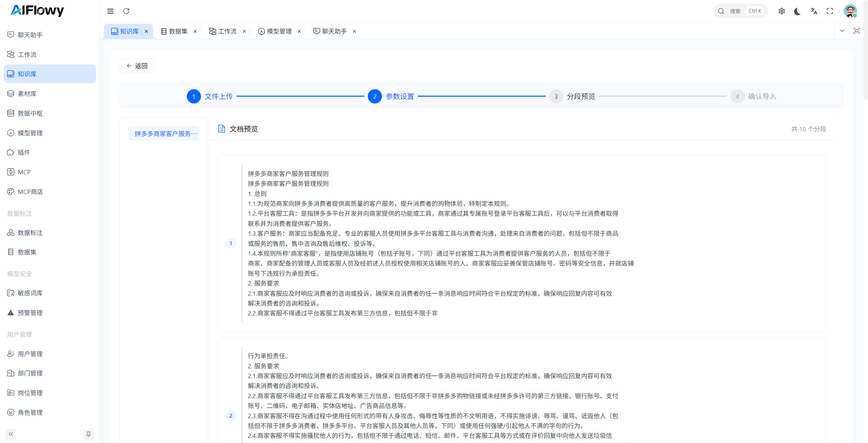Switch to the 工作流 tab
The height and width of the screenshot is (443, 868).
coord(227,31)
